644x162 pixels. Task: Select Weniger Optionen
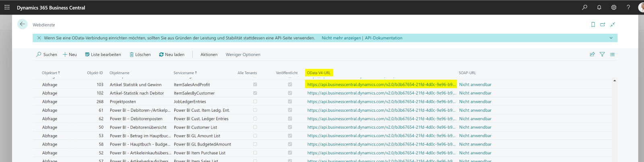[x=243, y=54]
